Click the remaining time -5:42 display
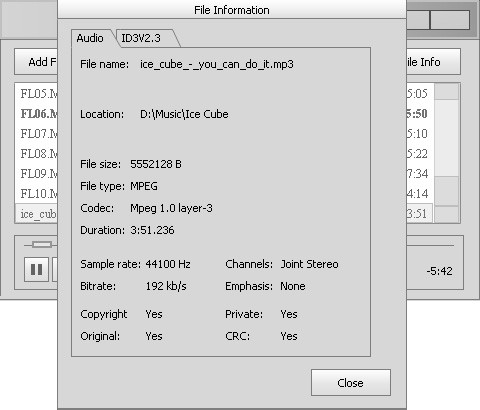 tap(439, 271)
